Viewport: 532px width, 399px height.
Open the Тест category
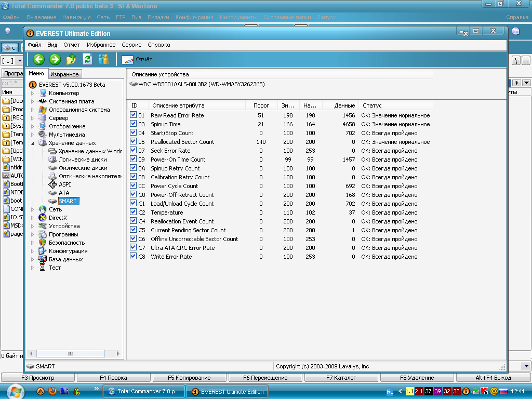[55, 268]
